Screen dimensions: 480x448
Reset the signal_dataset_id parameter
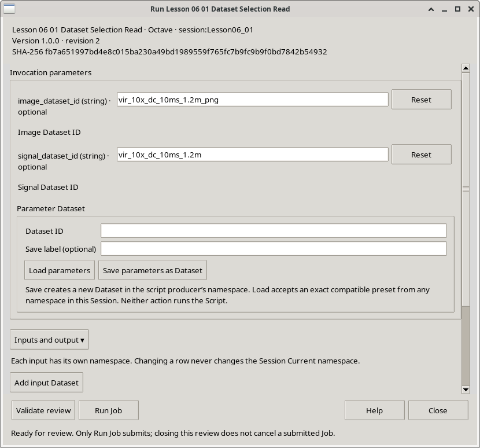point(421,154)
